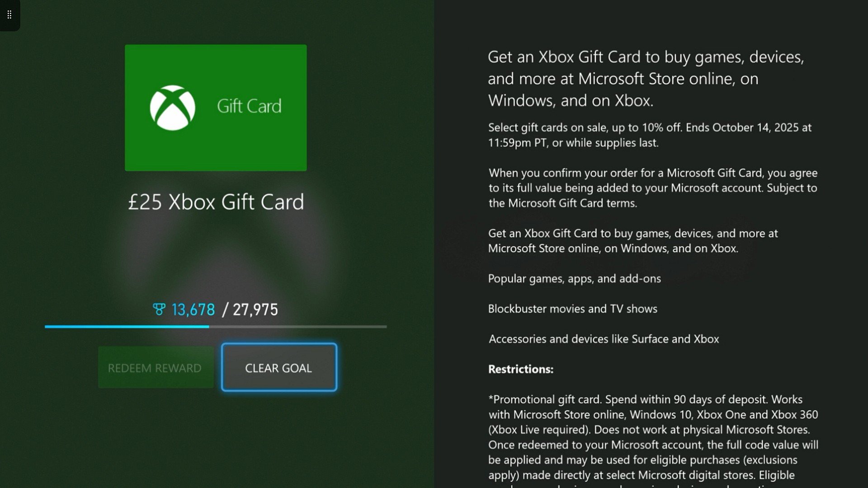Click the Xbox sphere logo on the gift card

coord(173,108)
